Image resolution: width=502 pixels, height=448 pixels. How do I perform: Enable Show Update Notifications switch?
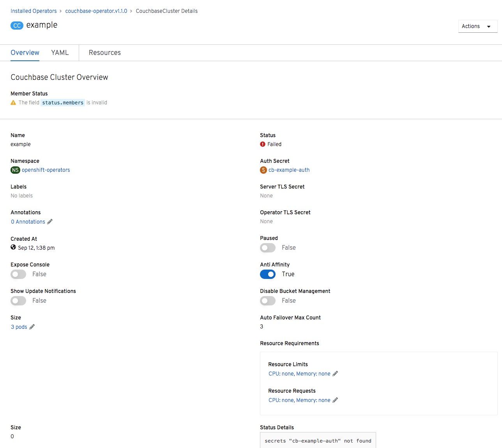(18, 301)
